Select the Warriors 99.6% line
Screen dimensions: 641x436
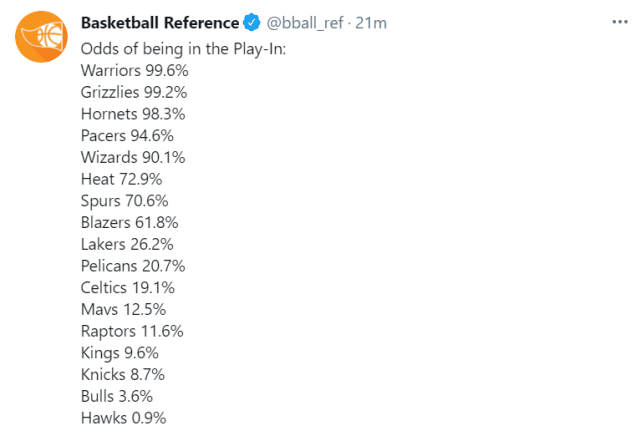click(x=135, y=70)
